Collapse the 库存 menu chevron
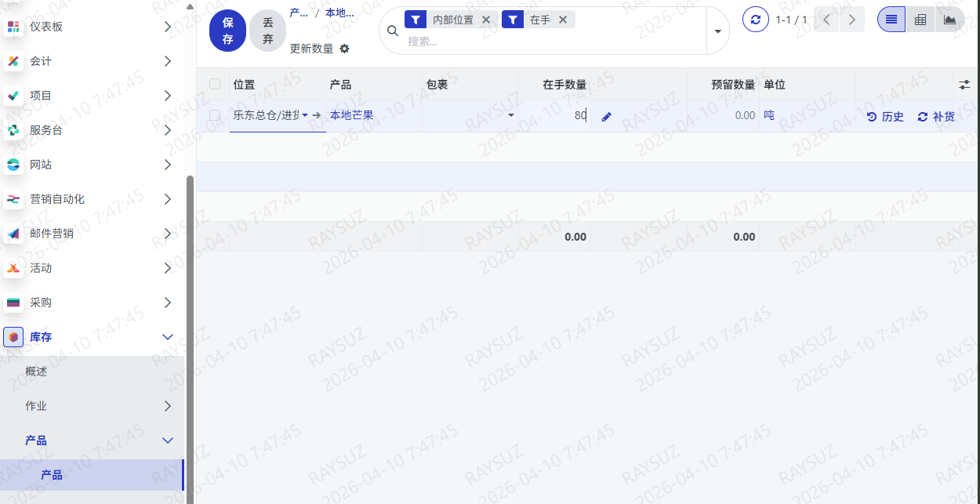 [x=168, y=337]
